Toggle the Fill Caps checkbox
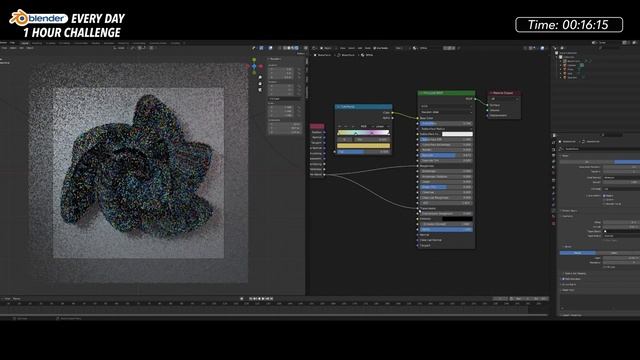Image resolution: width=640 pixels, height=360 pixels. [x=605, y=267]
